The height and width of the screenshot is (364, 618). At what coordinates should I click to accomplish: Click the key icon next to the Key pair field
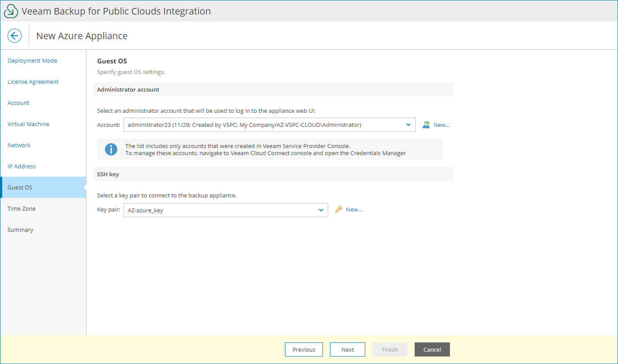click(338, 209)
